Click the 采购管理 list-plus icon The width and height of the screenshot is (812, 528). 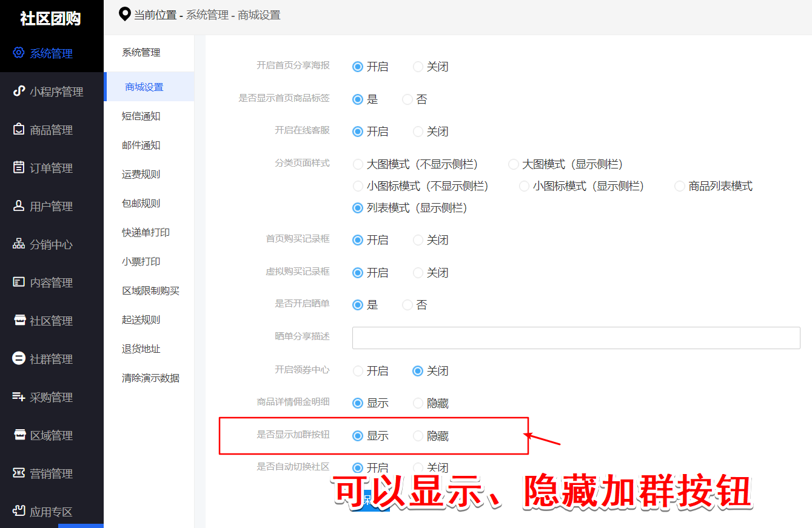coord(19,396)
